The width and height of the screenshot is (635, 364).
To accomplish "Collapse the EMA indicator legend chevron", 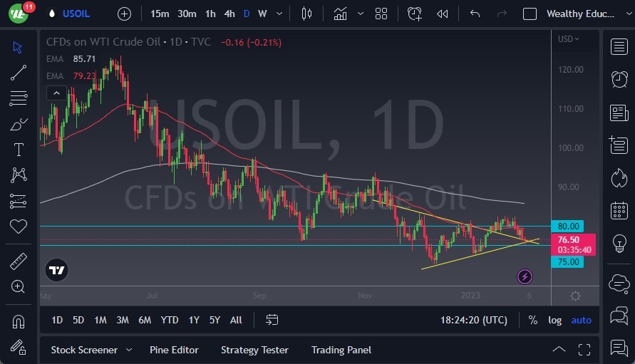I will [56, 93].
